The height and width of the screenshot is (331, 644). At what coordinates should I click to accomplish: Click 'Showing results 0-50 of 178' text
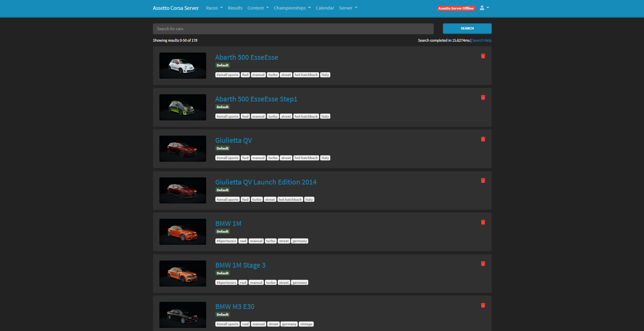pyautogui.click(x=175, y=40)
